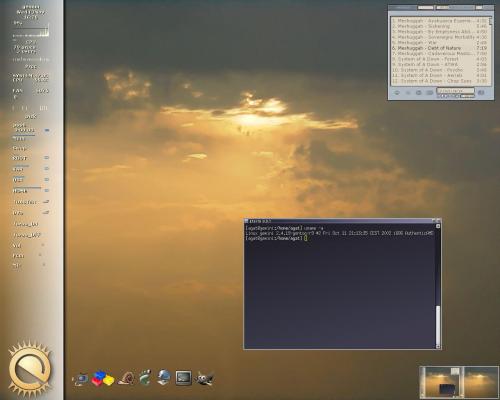The height and width of the screenshot is (400, 500).
Task: Open the small computer monitor dock icon
Action: point(80,379)
